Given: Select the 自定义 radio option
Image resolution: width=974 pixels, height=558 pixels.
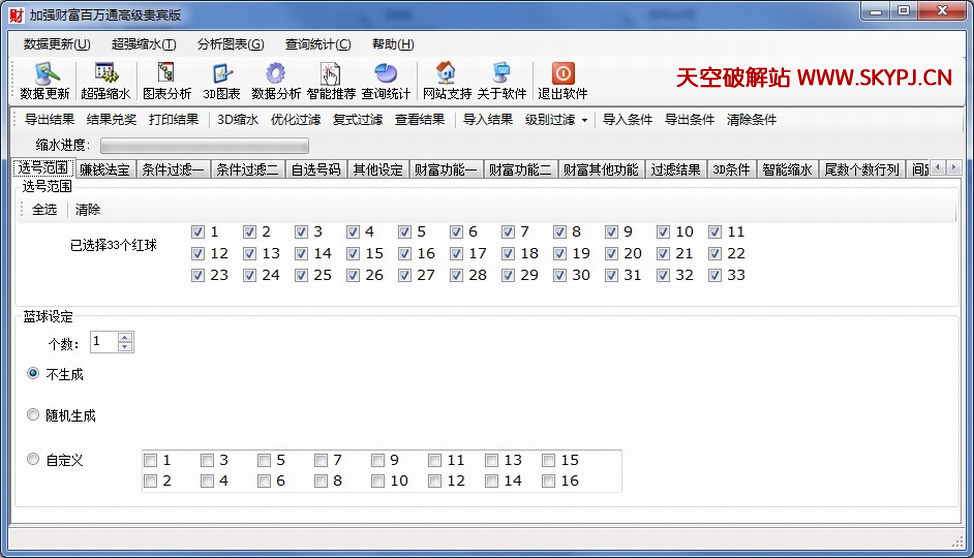Looking at the screenshot, I should pos(34,460).
